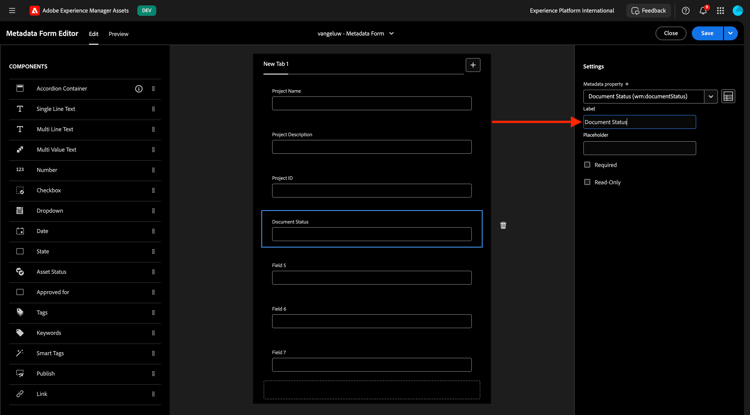Click the Field 5 input
Viewport: 750px width, 415px height.
click(x=372, y=277)
